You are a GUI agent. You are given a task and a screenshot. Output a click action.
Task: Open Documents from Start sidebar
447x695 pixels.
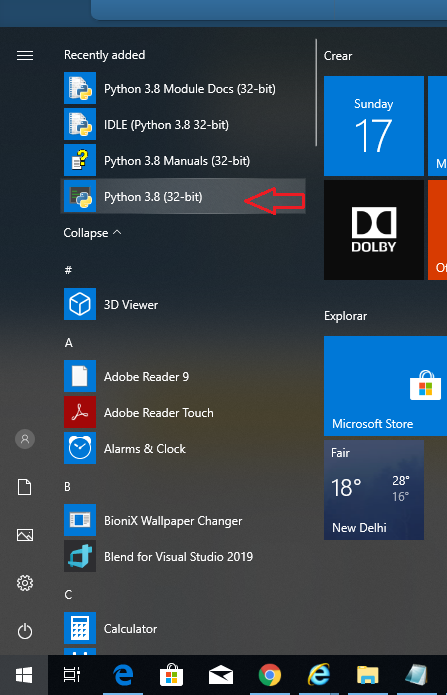point(25,487)
